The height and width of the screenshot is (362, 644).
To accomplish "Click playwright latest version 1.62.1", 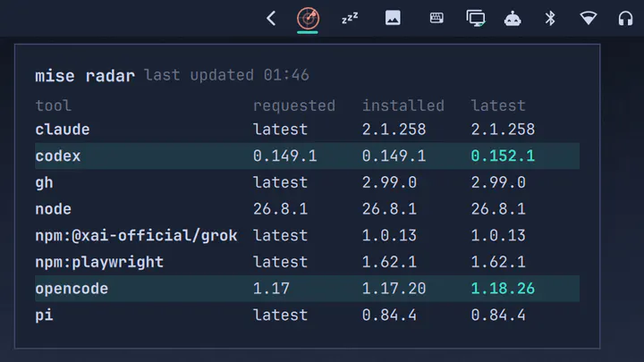I will coord(498,262).
